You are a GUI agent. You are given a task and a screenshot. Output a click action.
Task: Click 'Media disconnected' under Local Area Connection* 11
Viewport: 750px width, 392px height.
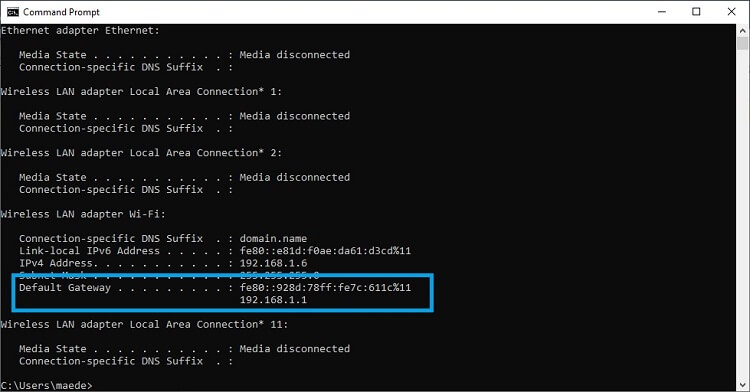click(295, 349)
